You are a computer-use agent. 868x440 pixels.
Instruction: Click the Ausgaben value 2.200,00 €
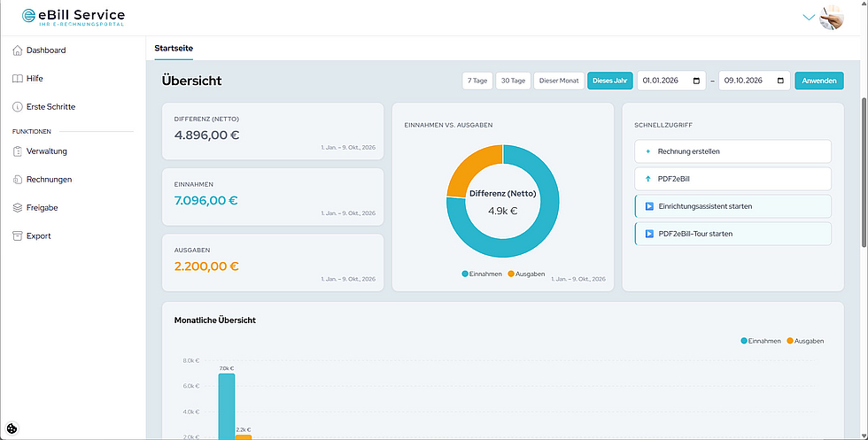coord(206,266)
